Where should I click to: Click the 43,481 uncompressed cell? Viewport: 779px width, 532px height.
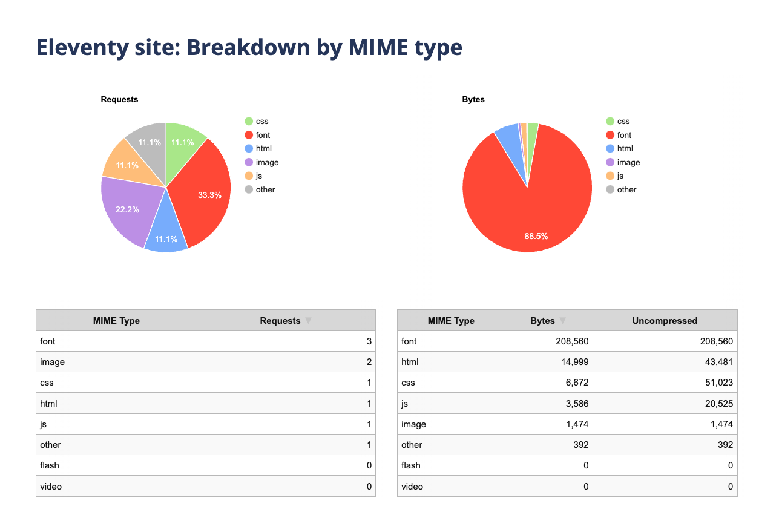click(x=665, y=362)
